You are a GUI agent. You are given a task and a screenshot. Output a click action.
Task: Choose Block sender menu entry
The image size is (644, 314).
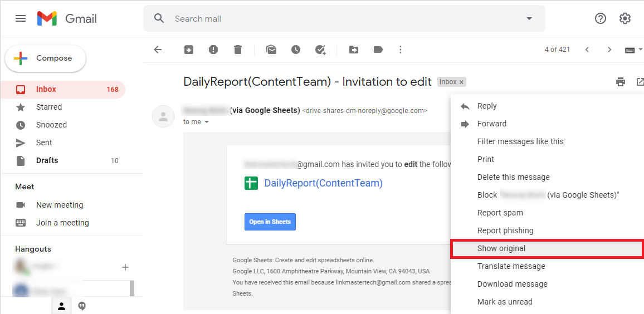[547, 195]
